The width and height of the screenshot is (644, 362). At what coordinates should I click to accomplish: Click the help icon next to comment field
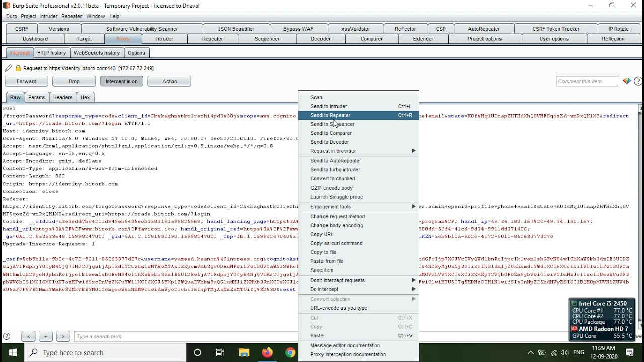(638, 81)
